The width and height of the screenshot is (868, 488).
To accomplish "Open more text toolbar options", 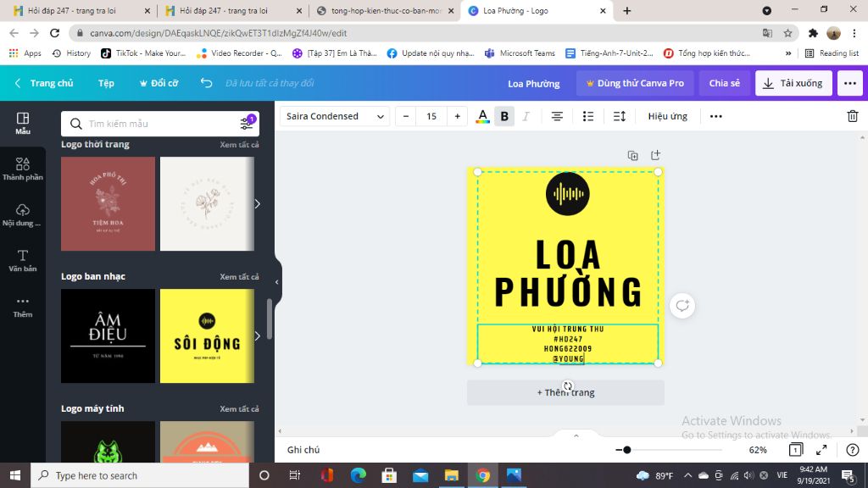I will pos(715,116).
